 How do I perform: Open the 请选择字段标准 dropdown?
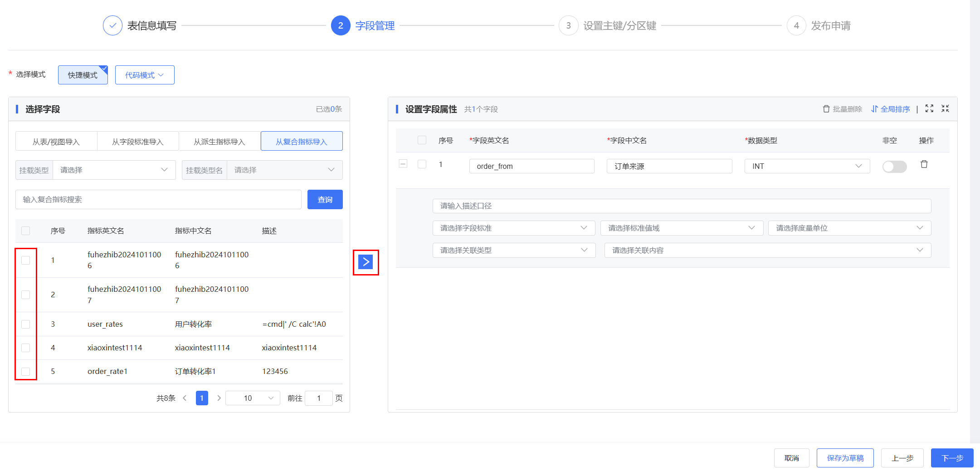point(514,228)
